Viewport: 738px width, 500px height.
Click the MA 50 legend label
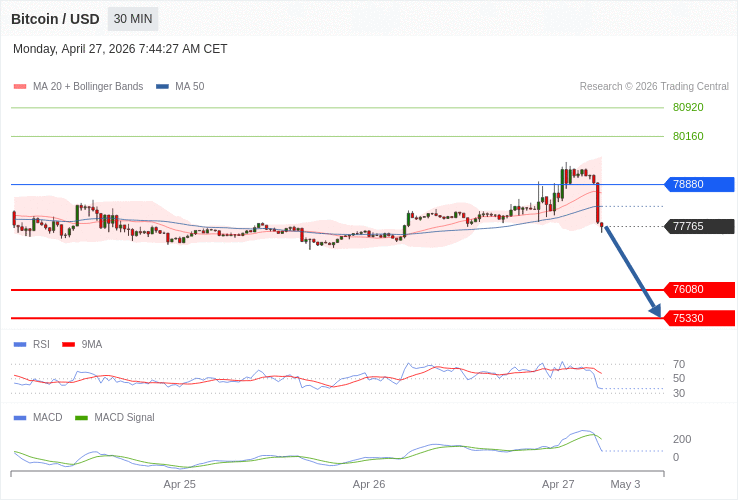tap(190, 87)
